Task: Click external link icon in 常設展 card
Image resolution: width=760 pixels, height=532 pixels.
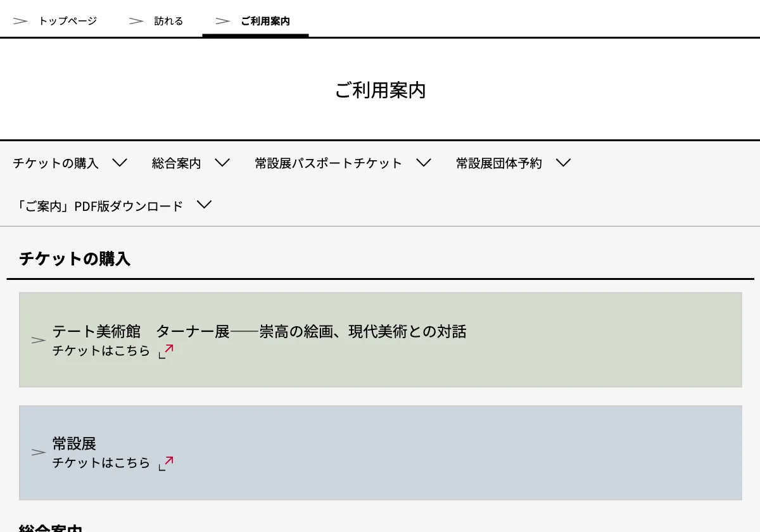Action: pyautogui.click(x=166, y=464)
